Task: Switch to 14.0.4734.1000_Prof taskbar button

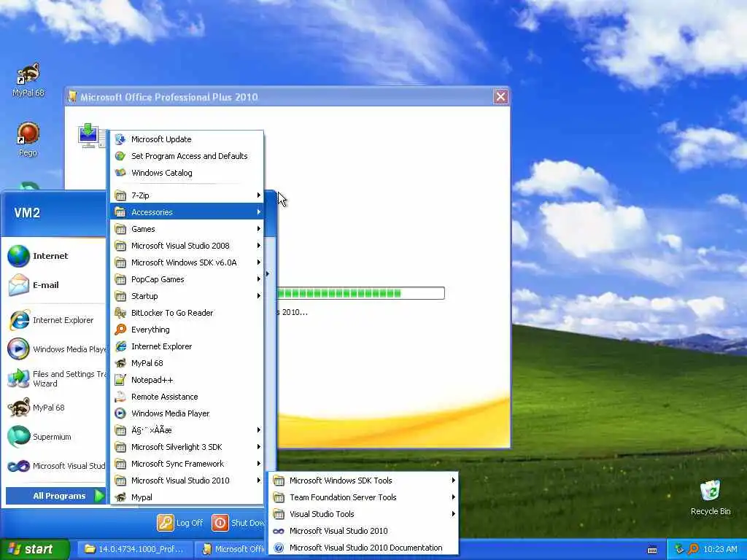Action: 134,550
